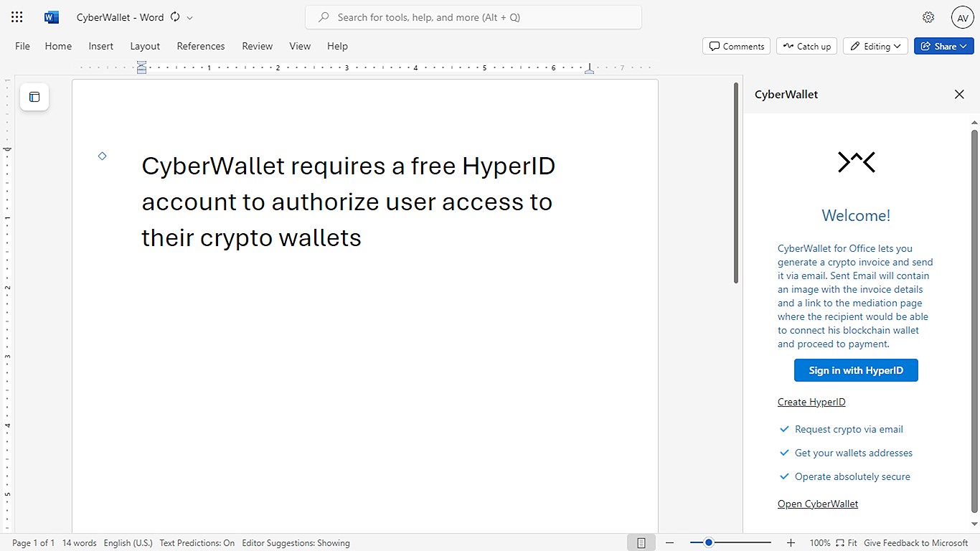Click the blue Share button

point(943,46)
